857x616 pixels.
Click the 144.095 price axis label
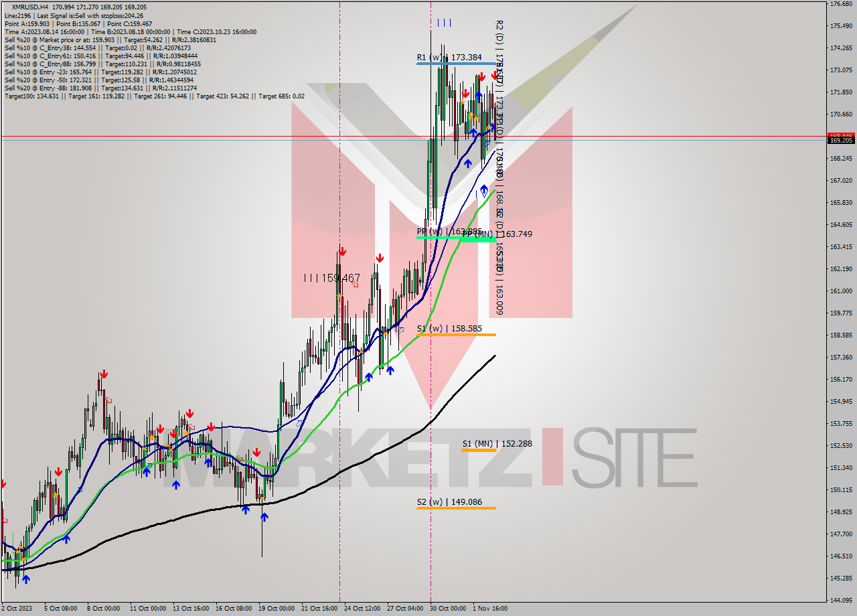(841, 601)
